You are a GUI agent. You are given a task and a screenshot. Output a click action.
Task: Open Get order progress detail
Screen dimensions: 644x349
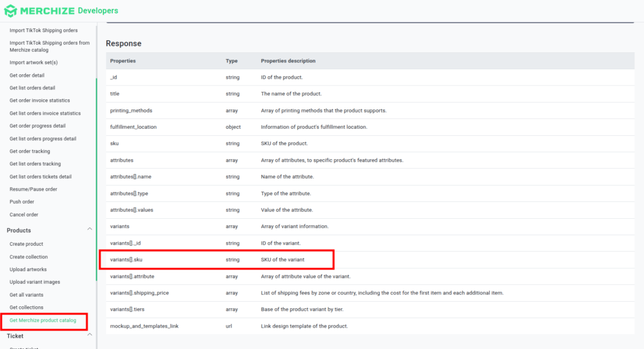[x=37, y=126]
